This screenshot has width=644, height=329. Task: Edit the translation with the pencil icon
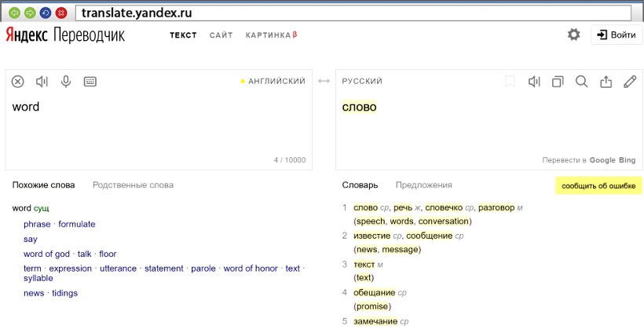pos(629,82)
